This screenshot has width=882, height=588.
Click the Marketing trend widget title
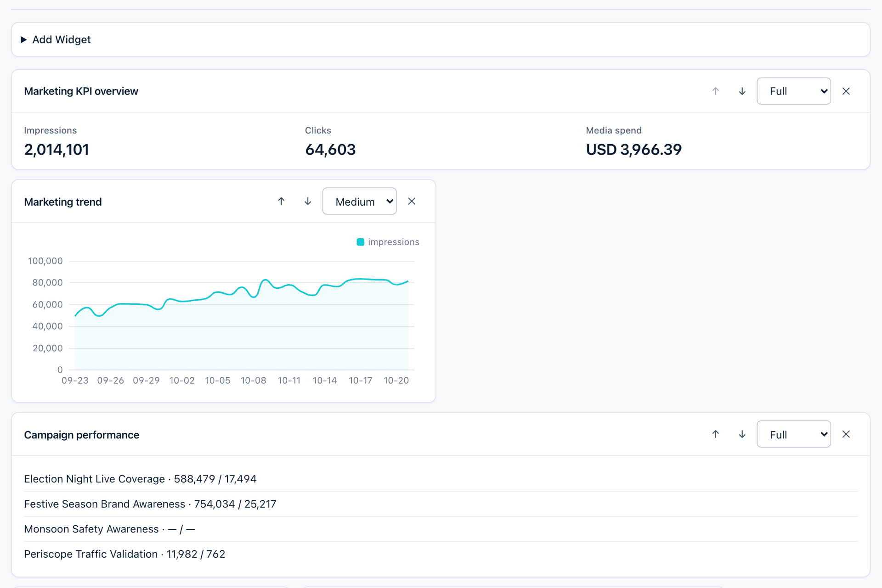(x=63, y=202)
